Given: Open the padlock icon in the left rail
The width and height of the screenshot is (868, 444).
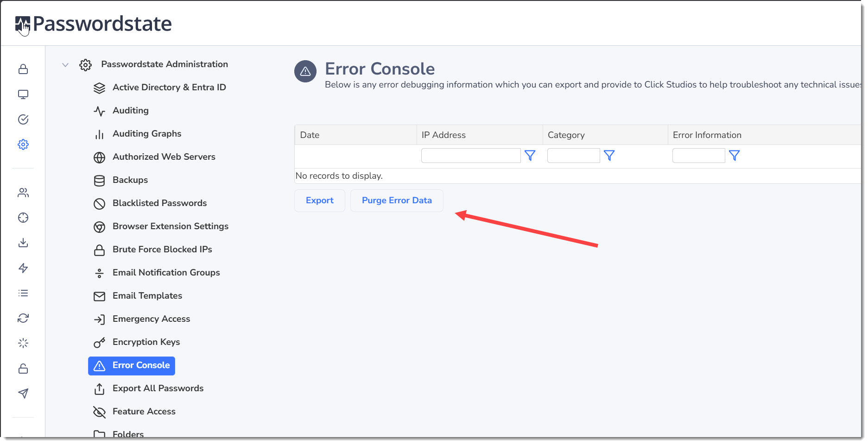Looking at the screenshot, I should pyautogui.click(x=23, y=69).
